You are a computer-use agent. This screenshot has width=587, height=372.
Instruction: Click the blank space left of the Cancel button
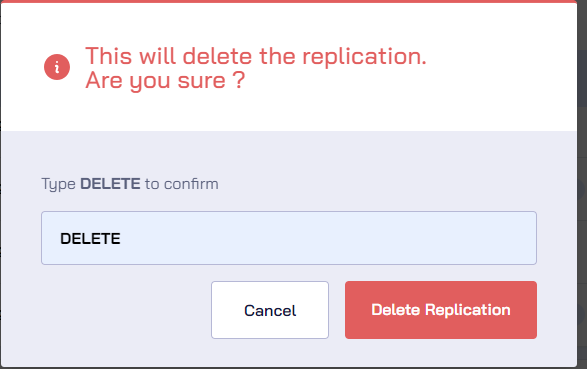125,310
